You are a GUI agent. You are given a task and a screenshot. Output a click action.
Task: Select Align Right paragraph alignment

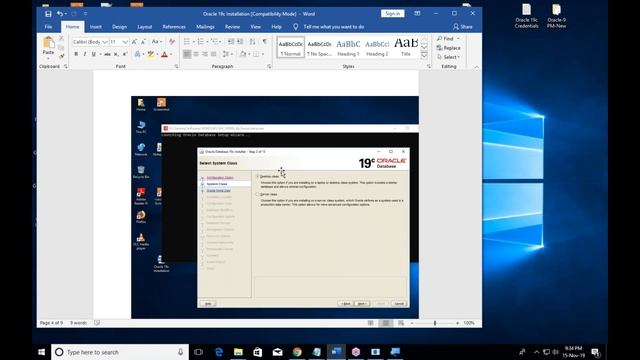pyautogui.click(x=205, y=54)
